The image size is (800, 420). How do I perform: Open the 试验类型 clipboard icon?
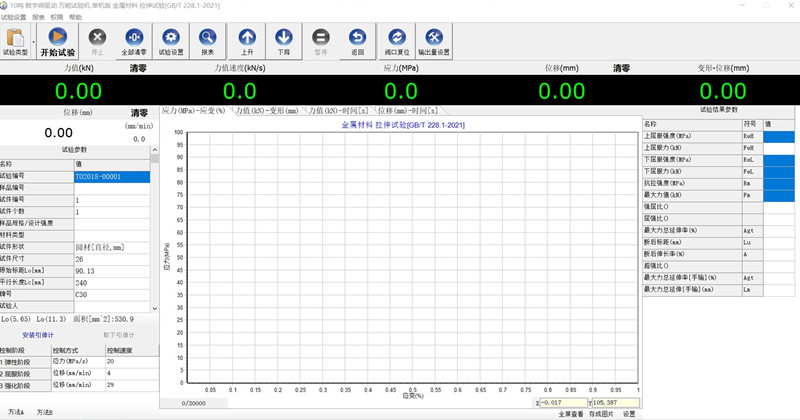click(15, 41)
